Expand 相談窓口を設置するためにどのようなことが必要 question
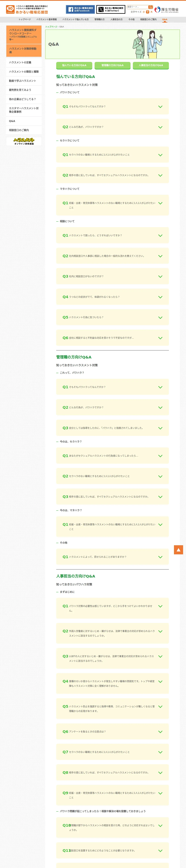The height and width of the screenshot is (868, 186). [x=112, y=851]
